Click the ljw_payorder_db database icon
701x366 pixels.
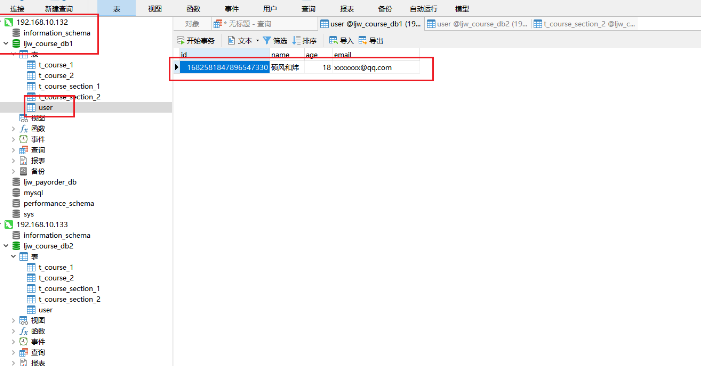(x=16, y=182)
